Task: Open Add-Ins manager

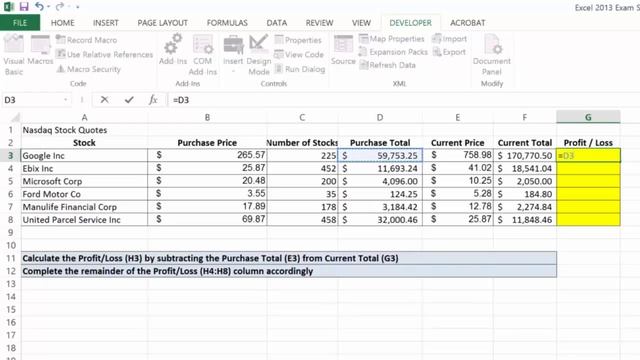Action: pos(173,50)
